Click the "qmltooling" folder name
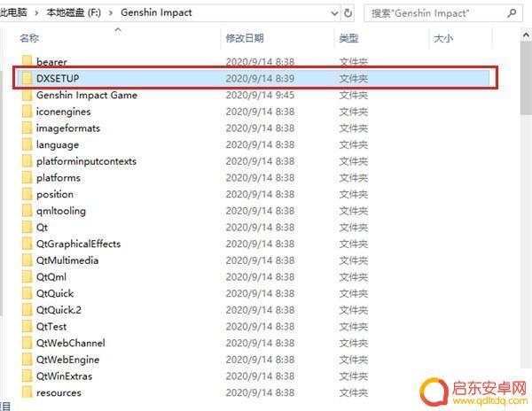Screen dimensions: 532x411 [61, 211]
